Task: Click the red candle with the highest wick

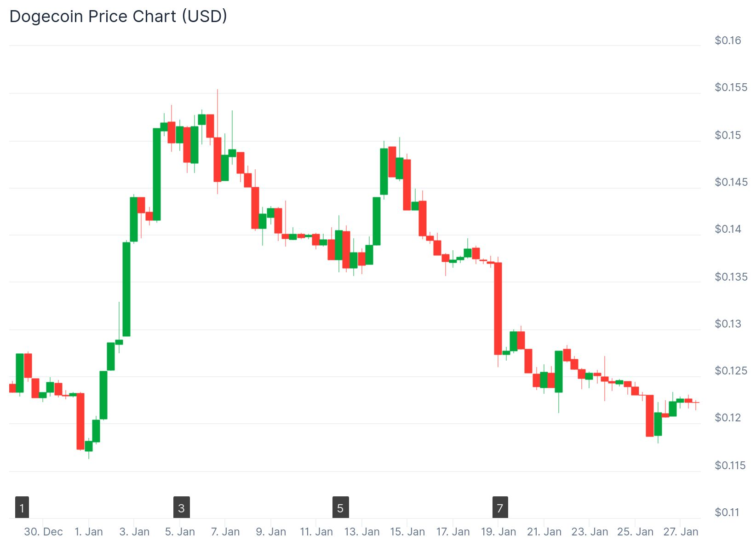Action: (x=218, y=159)
